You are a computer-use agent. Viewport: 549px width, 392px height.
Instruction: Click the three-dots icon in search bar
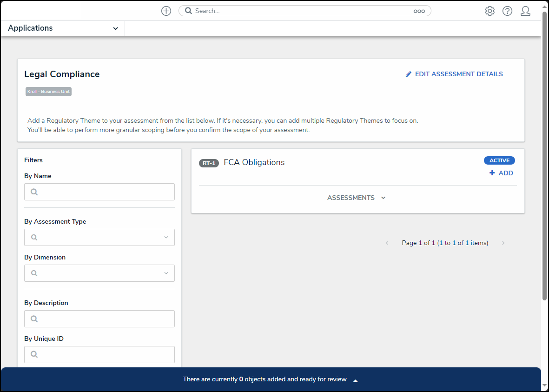tap(419, 11)
